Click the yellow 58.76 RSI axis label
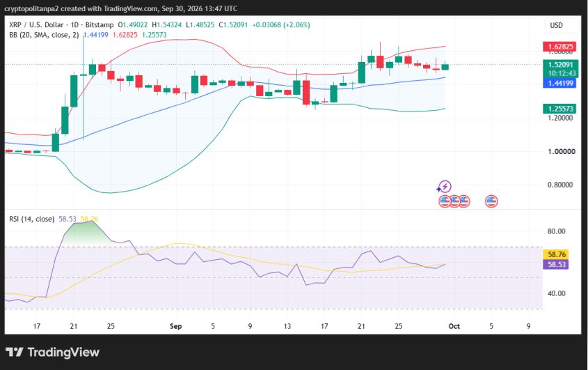The height and width of the screenshot is (370, 588). [x=556, y=254]
